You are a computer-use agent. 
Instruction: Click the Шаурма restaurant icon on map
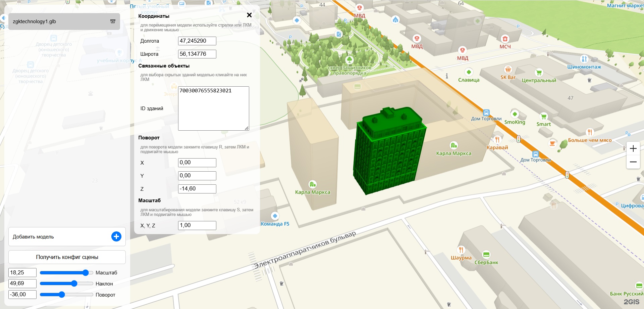(x=461, y=250)
